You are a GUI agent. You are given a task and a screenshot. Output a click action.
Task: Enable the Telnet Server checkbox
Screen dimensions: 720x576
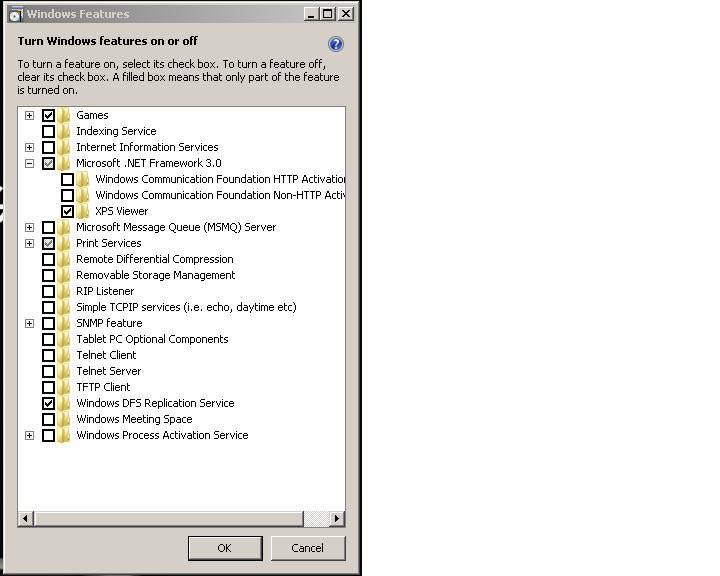point(48,371)
